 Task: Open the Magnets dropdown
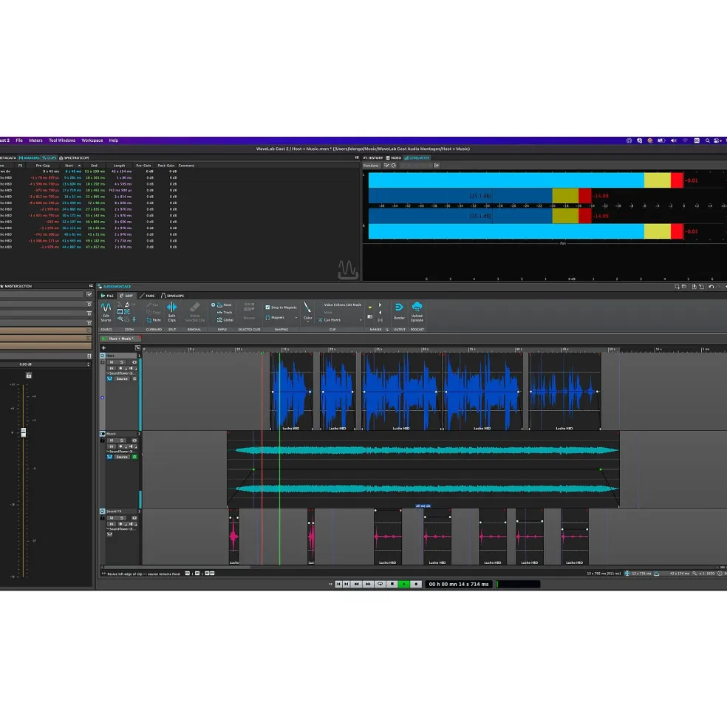(296, 318)
